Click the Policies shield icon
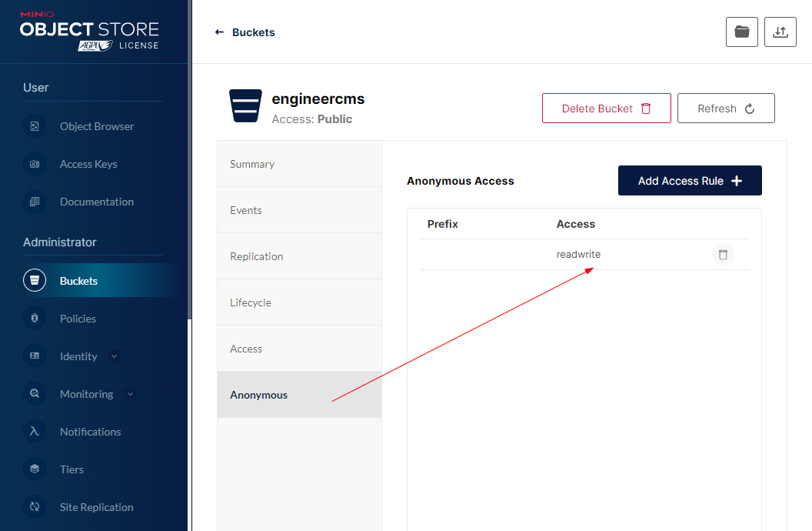 click(35, 319)
